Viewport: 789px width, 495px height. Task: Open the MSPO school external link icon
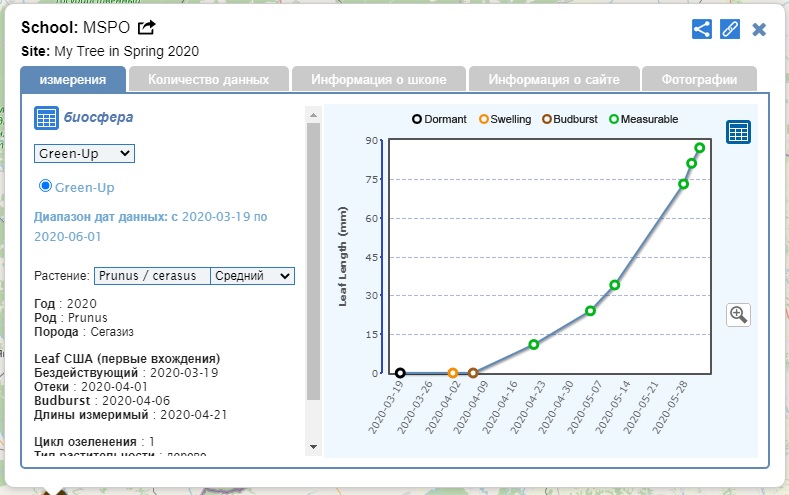(147, 27)
